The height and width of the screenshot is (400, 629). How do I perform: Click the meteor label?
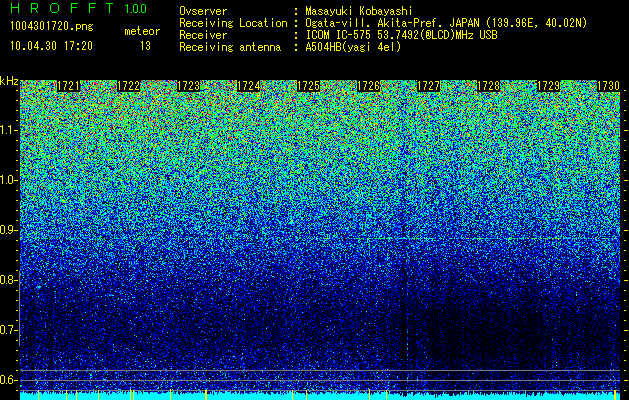click(142, 31)
